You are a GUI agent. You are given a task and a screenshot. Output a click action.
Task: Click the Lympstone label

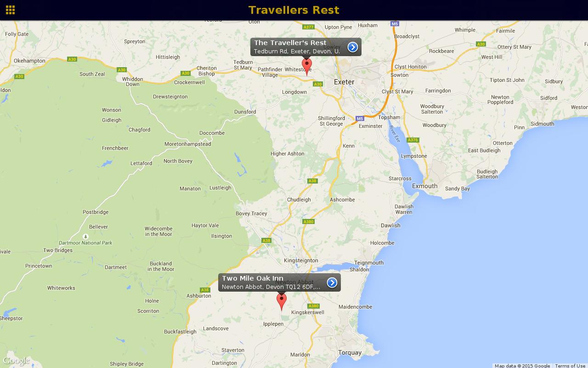point(414,156)
